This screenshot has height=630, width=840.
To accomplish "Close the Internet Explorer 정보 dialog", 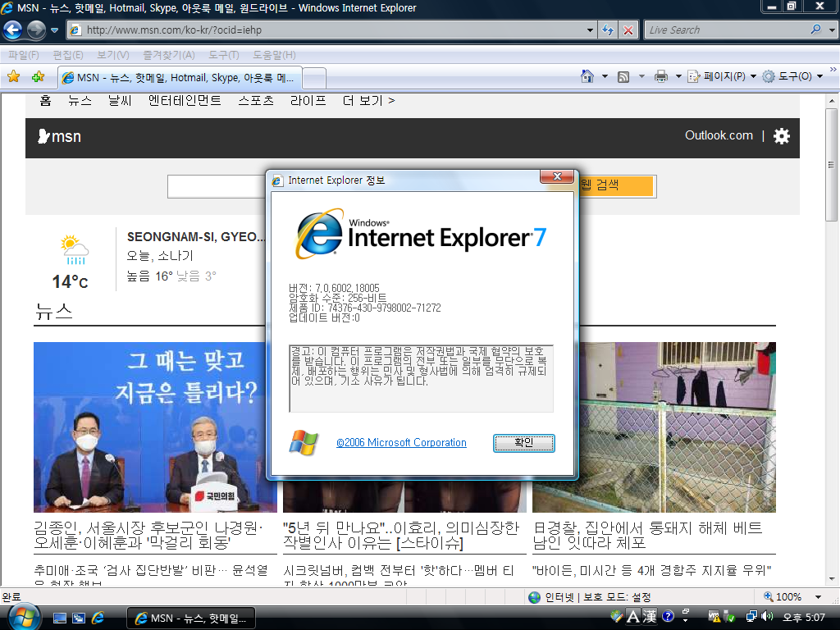I will (557, 176).
